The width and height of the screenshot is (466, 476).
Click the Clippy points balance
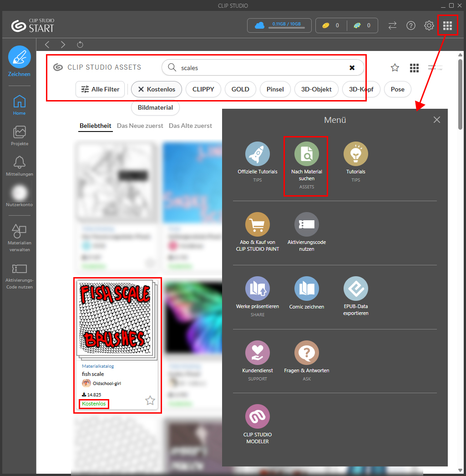[x=362, y=25]
